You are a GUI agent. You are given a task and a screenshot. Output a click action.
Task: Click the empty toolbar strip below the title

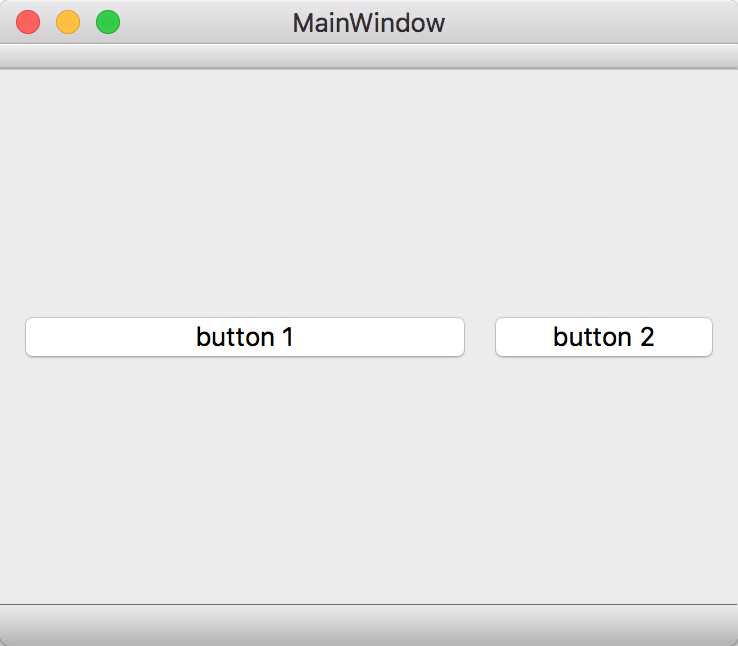369,56
